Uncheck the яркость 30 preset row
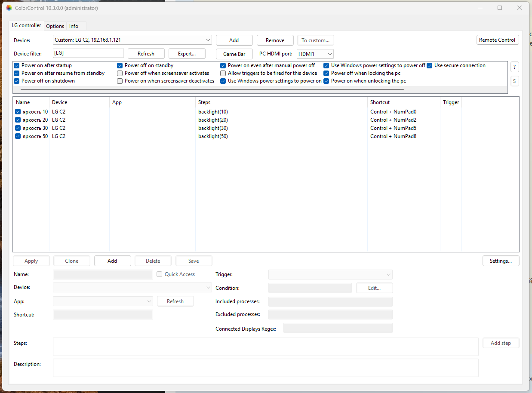The width and height of the screenshot is (532, 393). point(18,128)
